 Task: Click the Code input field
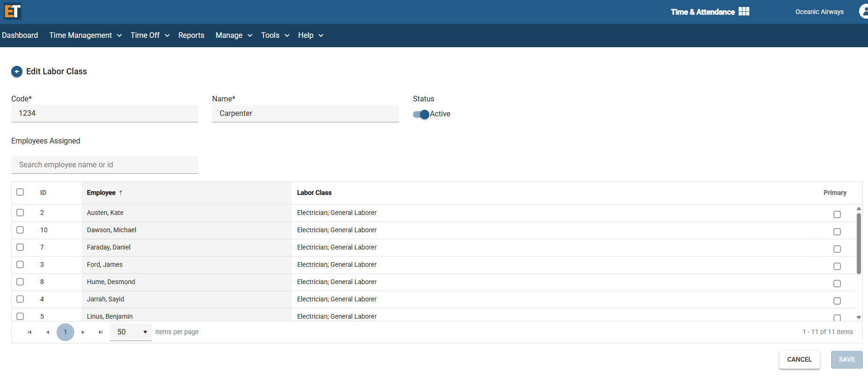coord(105,114)
